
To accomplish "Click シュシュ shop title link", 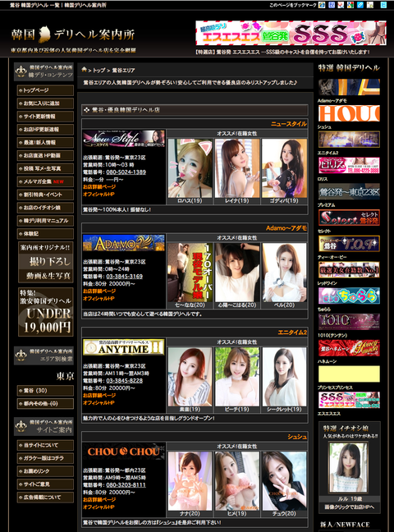I will 297,437.
